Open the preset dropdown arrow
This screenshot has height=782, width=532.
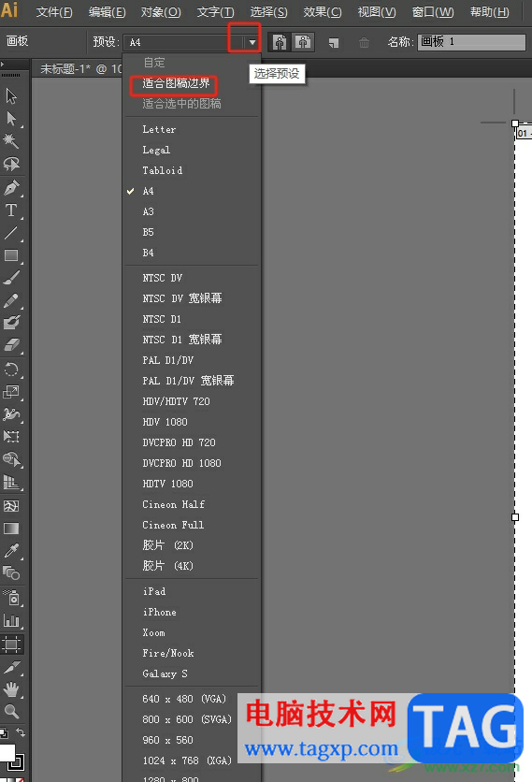tap(252, 42)
